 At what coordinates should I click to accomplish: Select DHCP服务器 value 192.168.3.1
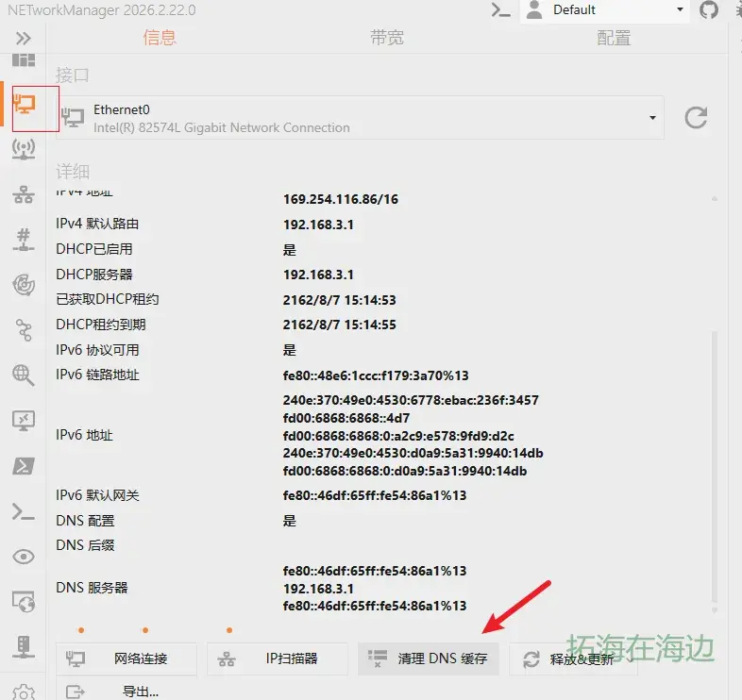pos(318,275)
